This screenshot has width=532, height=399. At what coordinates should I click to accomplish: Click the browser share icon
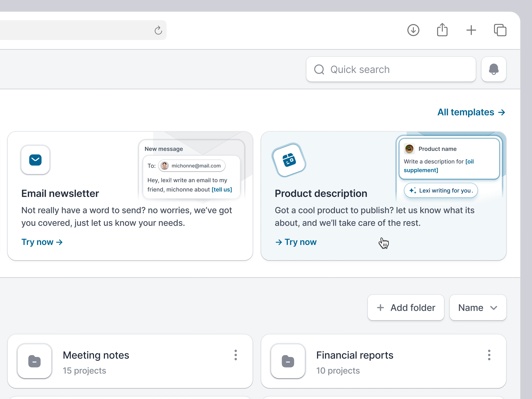[442, 30]
